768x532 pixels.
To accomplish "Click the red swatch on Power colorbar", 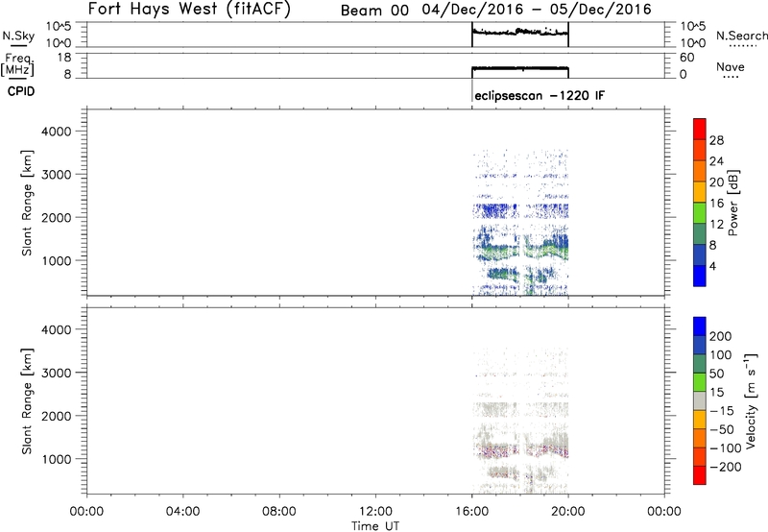I will click(x=700, y=129).
